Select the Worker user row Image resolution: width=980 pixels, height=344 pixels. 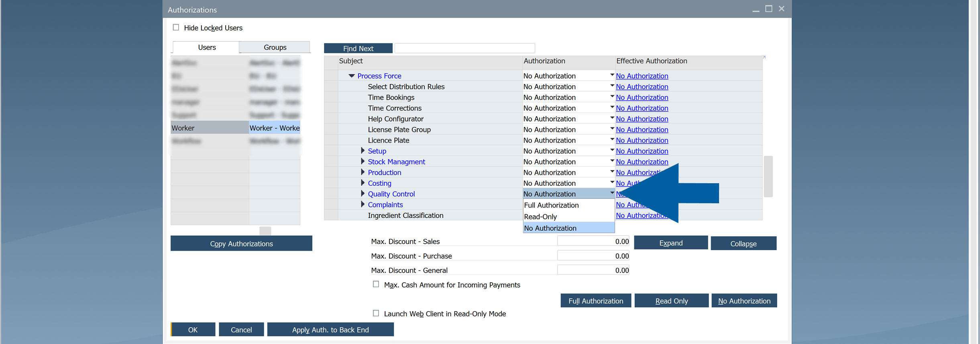210,127
